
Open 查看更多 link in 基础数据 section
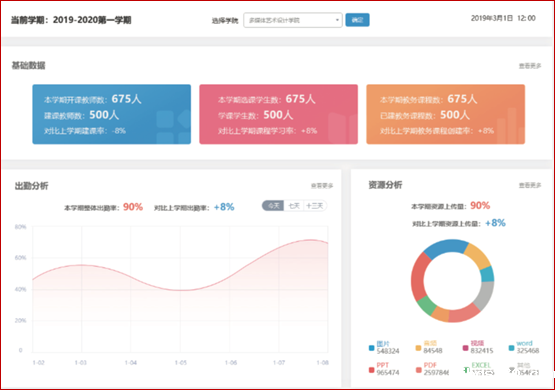530,66
